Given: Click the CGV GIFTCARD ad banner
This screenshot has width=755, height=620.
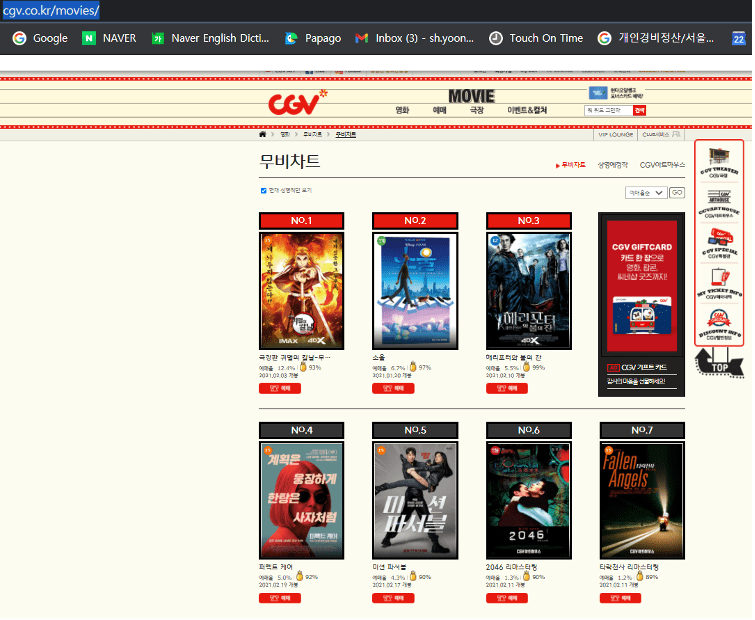Looking at the screenshot, I should point(642,286).
